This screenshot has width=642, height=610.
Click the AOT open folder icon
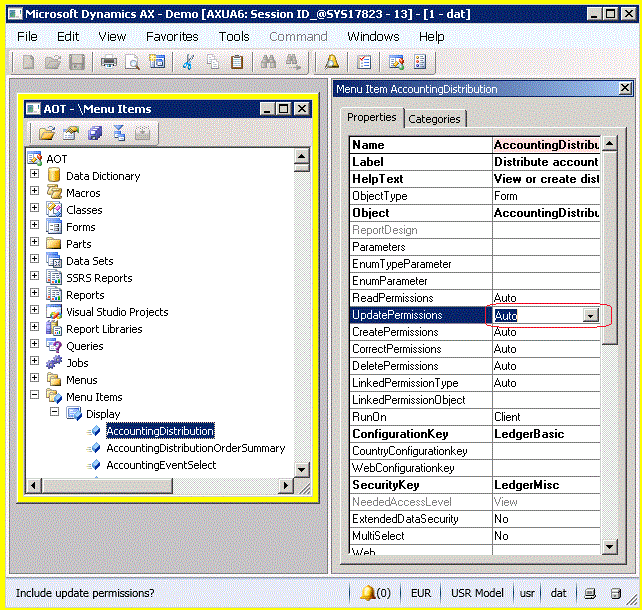(47, 133)
